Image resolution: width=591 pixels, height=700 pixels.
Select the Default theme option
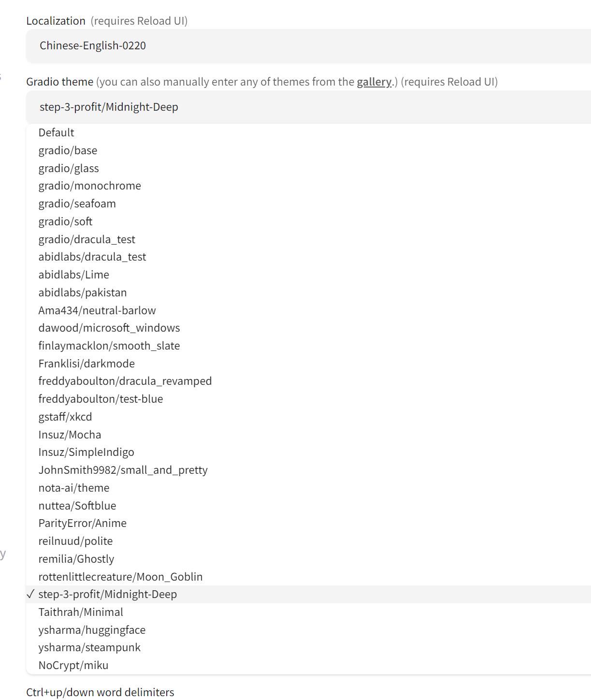(56, 132)
